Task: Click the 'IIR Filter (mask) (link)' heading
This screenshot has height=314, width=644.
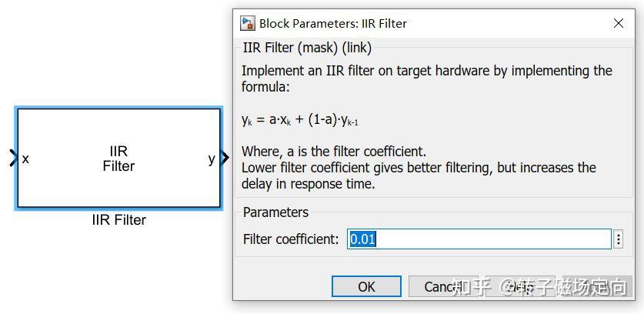Action: 307,48
